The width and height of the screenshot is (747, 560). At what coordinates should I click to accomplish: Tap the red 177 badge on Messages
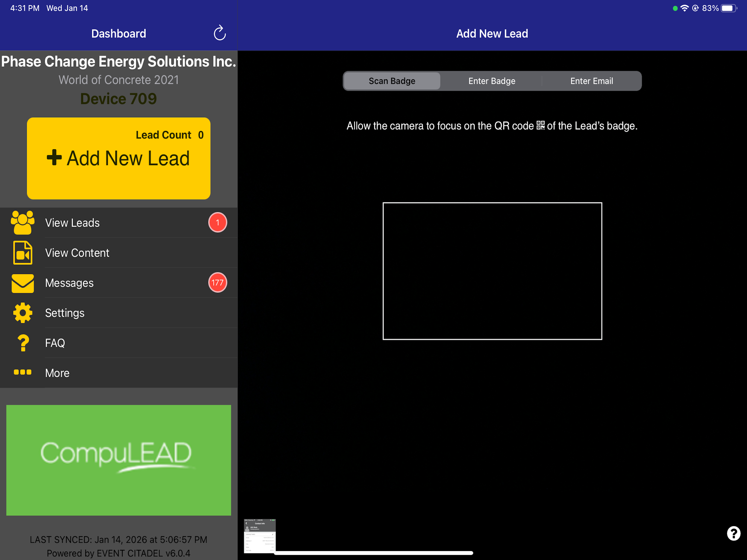[217, 282]
